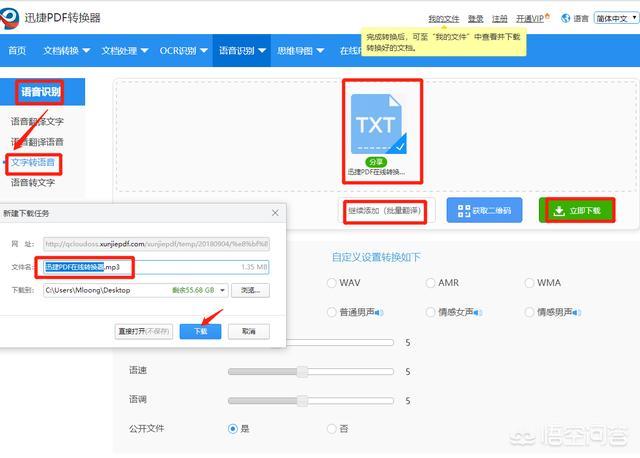Choose the 普通男声 voice option
The height and width of the screenshot is (458, 640).
coord(331,312)
